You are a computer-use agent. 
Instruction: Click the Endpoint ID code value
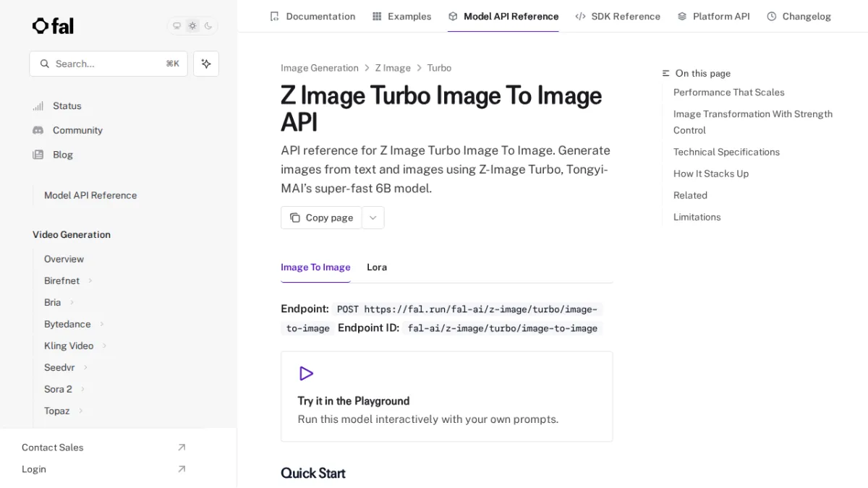point(503,328)
